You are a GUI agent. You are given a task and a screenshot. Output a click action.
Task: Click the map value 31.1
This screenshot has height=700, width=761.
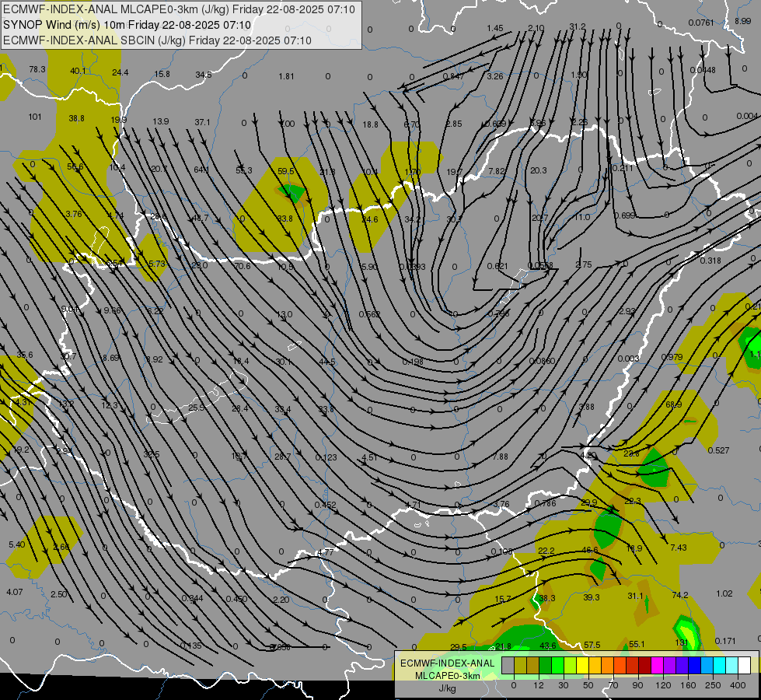(635, 596)
